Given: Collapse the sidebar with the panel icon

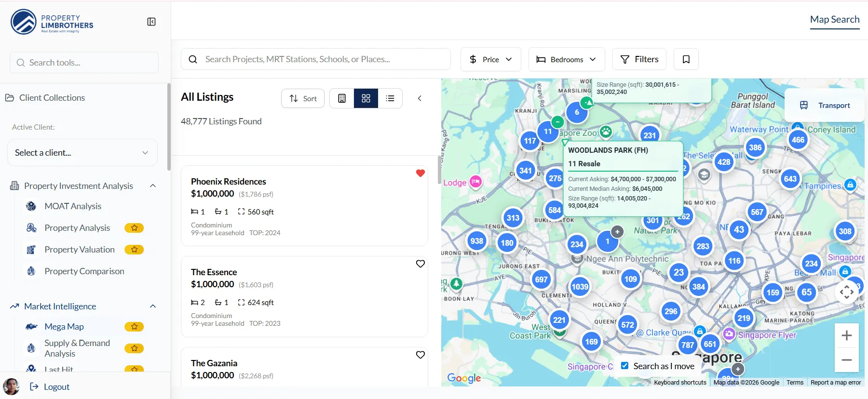Looking at the screenshot, I should coord(151,22).
